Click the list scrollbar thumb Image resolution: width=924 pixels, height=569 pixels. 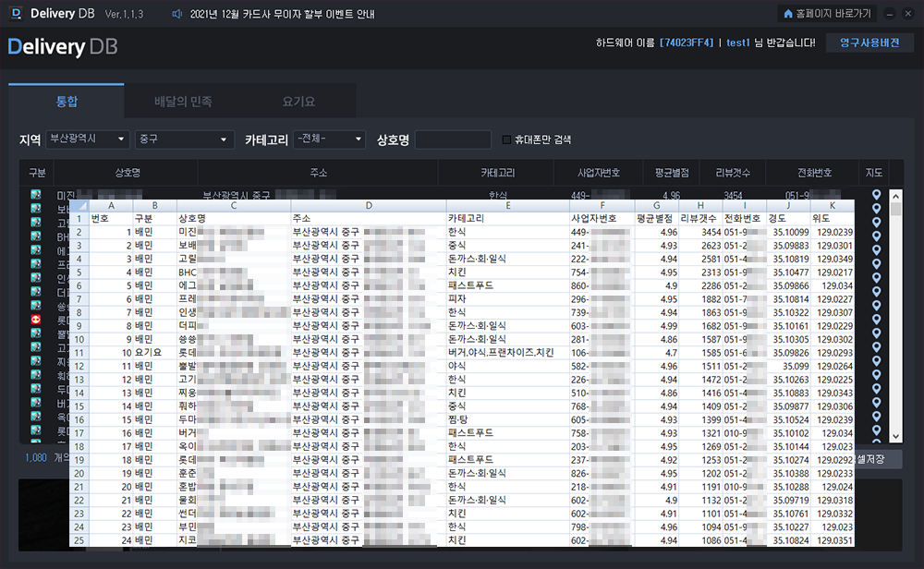895,210
